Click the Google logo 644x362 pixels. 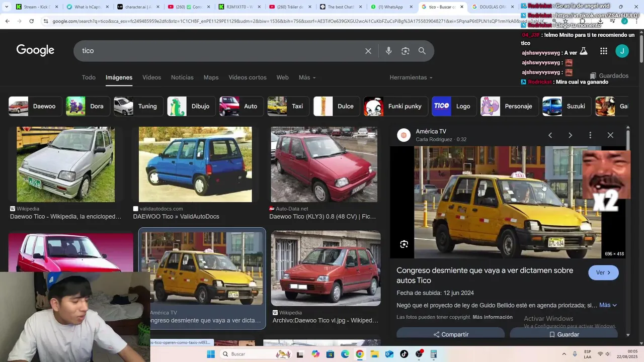pyautogui.click(x=35, y=50)
